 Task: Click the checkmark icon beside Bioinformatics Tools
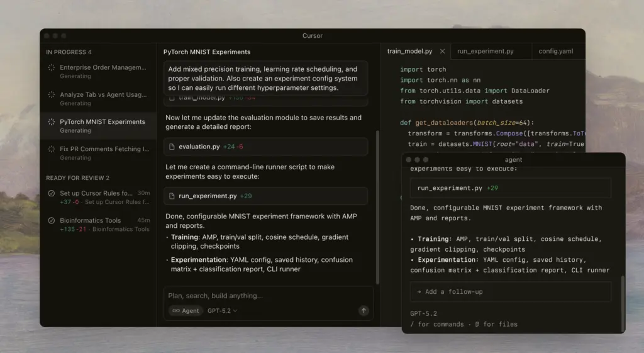52,221
